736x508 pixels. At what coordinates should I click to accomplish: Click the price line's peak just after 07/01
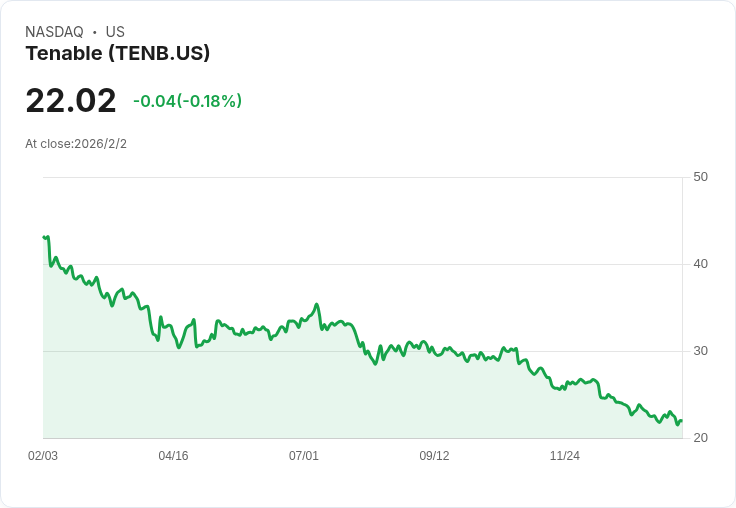point(317,304)
